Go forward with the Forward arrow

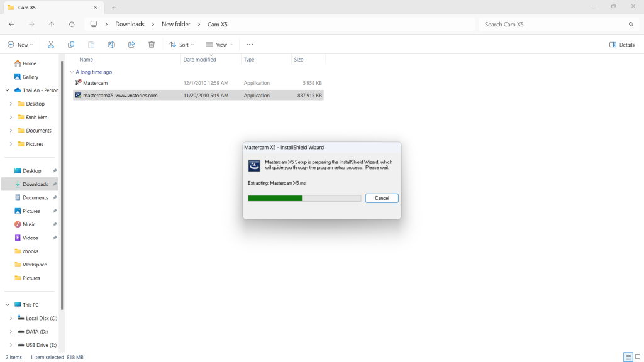click(x=31, y=25)
